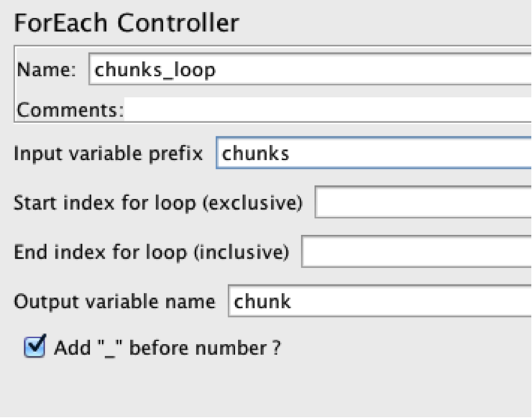Click inside the Comments text field

328,109
